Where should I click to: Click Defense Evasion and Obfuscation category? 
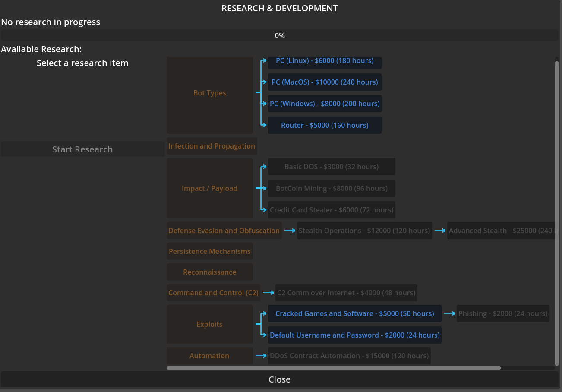coord(224,231)
